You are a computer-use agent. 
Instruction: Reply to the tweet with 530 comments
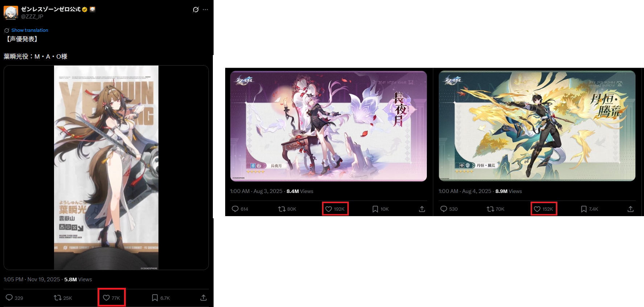click(x=449, y=209)
